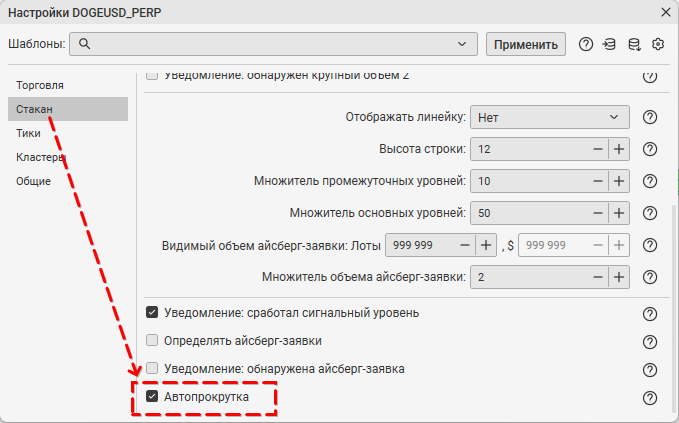Viewport: 679px width, 423px height.
Task: Open the Кластеры settings section
Action: pos(40,157)
